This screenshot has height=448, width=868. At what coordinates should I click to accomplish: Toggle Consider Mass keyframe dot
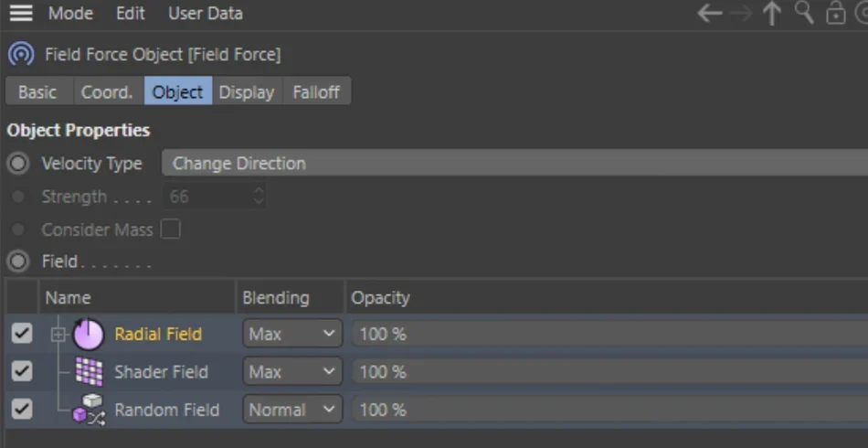pos(17,229)
